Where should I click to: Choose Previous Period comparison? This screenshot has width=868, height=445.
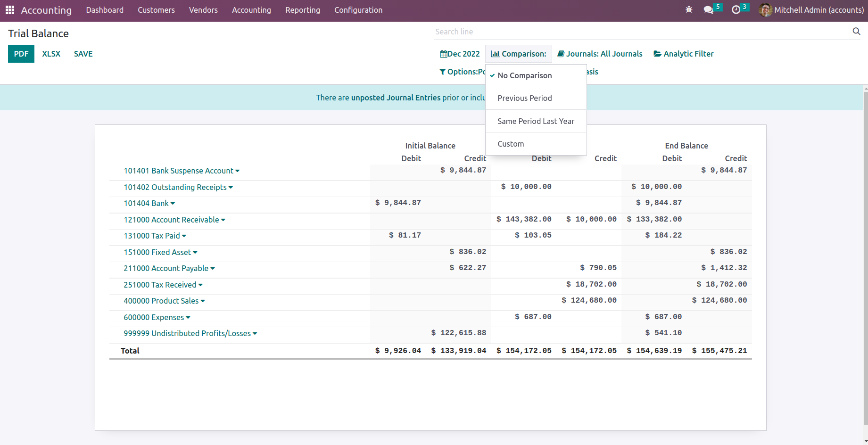536,98
